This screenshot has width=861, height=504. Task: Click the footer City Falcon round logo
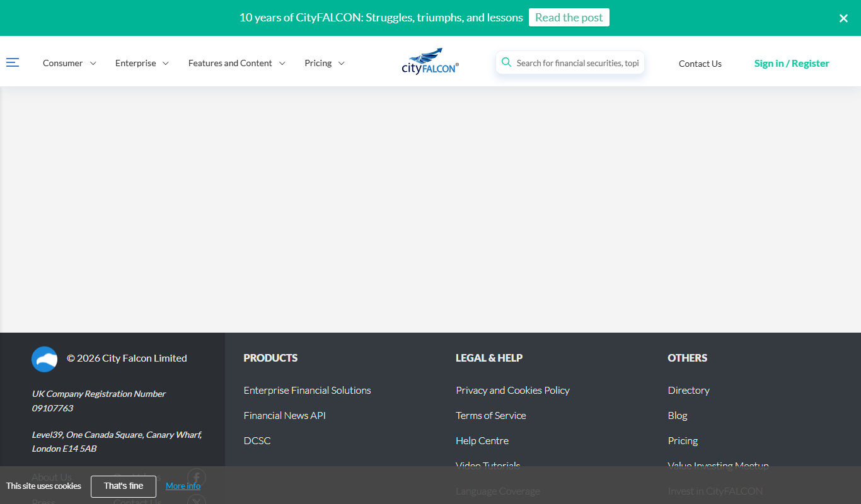click(x=45, y=359)
